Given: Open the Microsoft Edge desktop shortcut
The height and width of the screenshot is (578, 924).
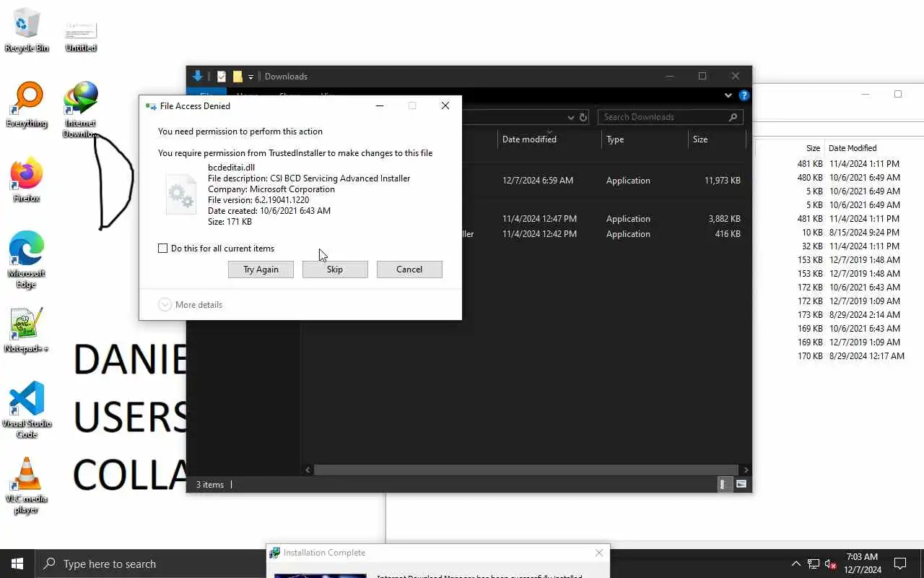Looking at the screenshot, I should click(x=27, y=260).
